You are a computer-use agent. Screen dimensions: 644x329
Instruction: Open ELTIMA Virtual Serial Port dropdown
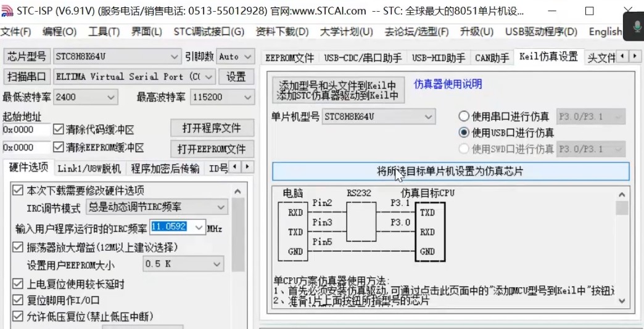point(134,77)
